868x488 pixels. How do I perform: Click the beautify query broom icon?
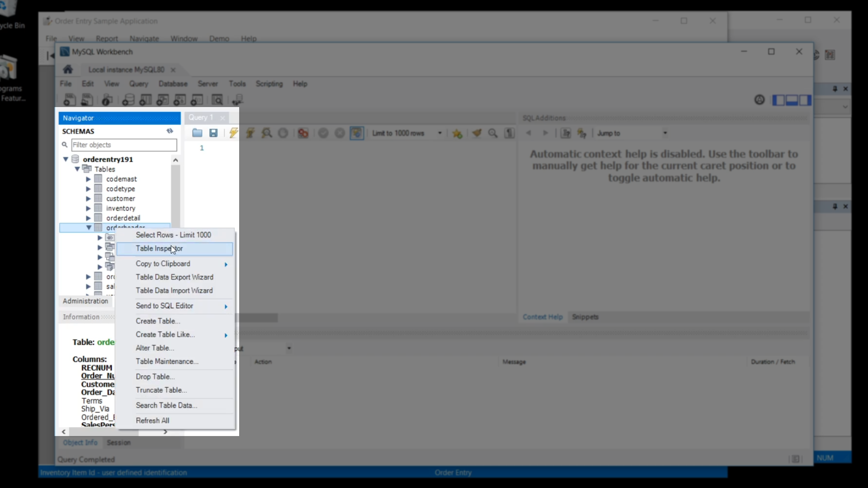click(x=476, y=133)
